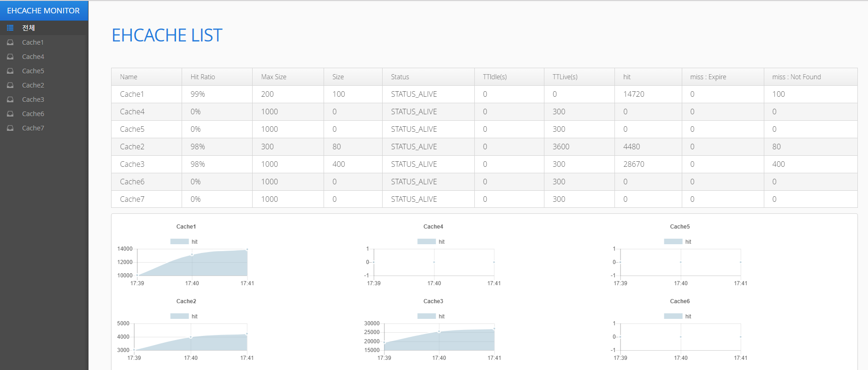Viewport: 868px width, 370px height.
Task: Click the Max Size column header
Action: 288,77
